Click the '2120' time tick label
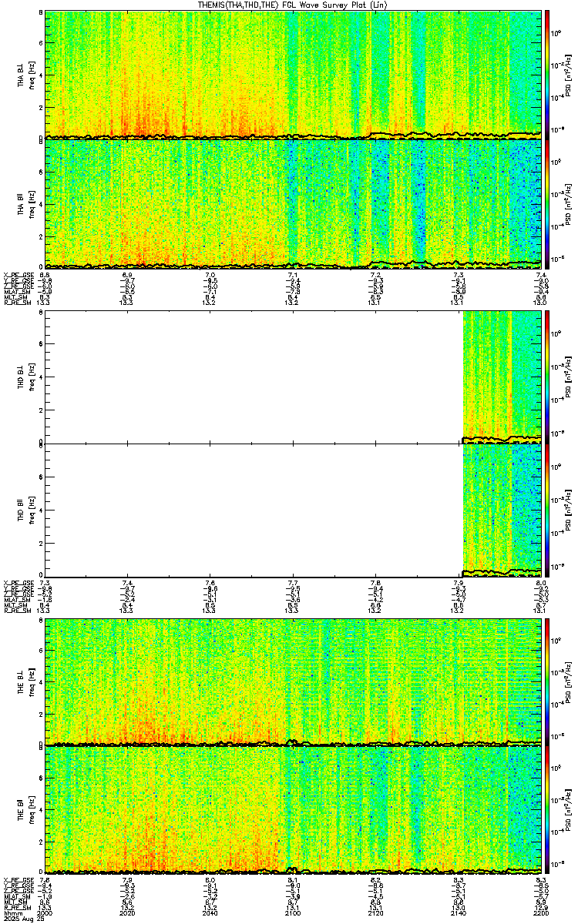 tap(375, 914)
